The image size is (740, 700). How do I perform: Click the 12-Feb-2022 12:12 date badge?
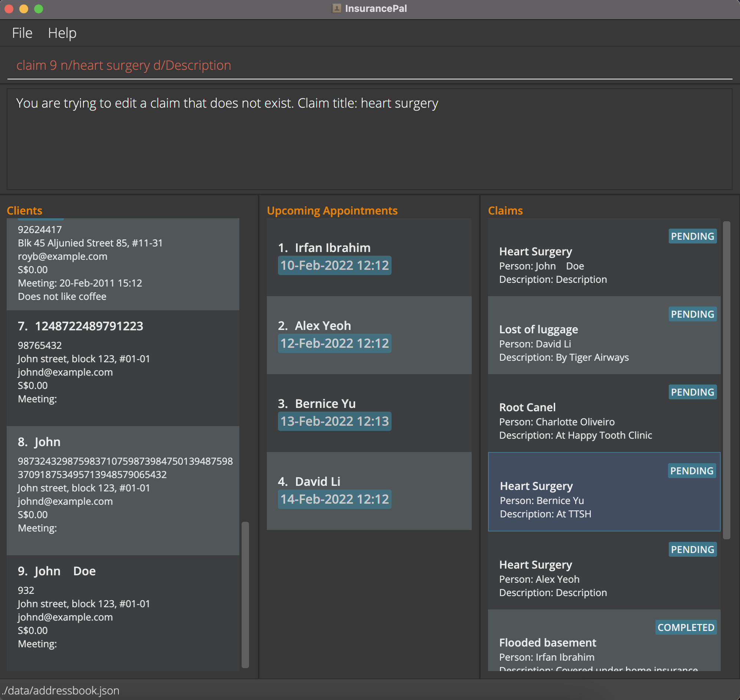coord(334,343)
